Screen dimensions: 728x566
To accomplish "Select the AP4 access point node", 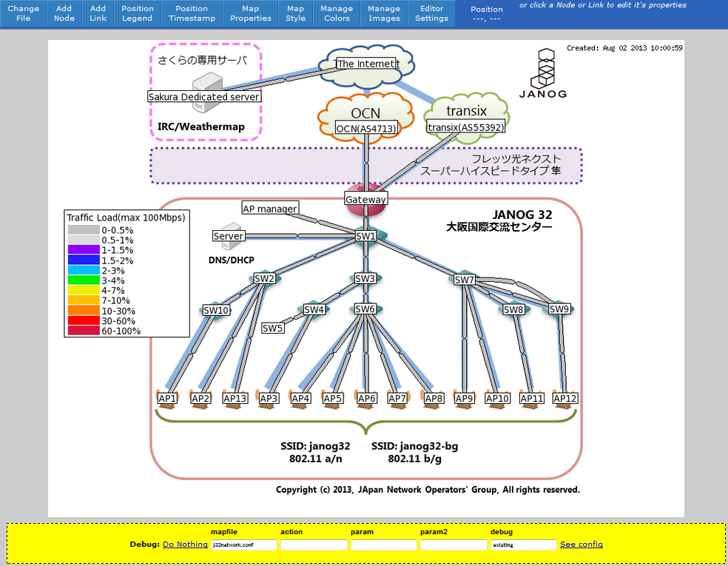I will point(301,398).
